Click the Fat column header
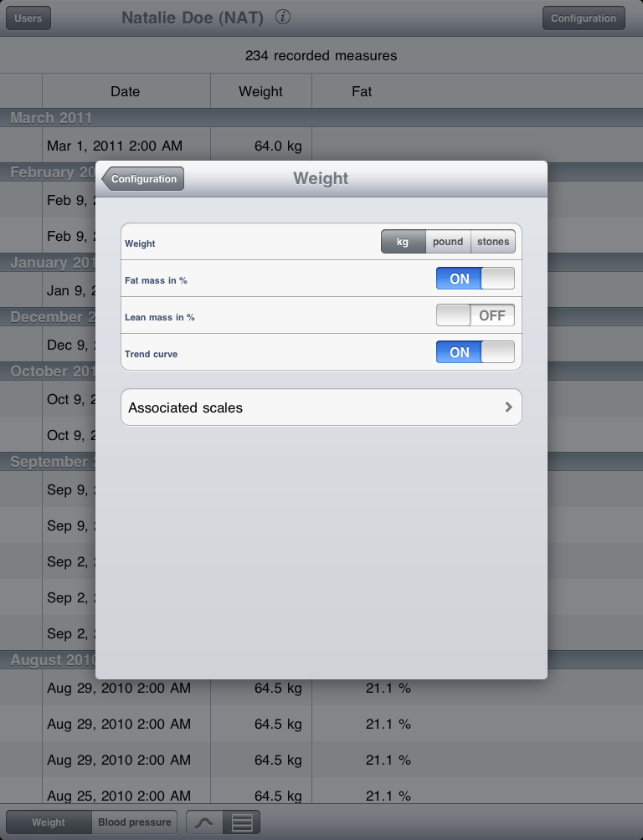The height and width of the screenshot is (840, 643). tap(362, 91)
